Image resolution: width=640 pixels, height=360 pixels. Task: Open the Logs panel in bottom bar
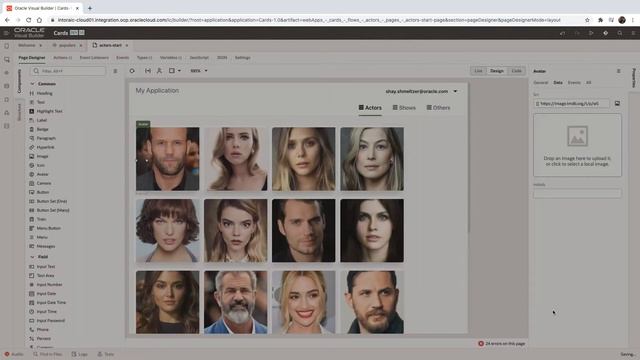point(80,354)
